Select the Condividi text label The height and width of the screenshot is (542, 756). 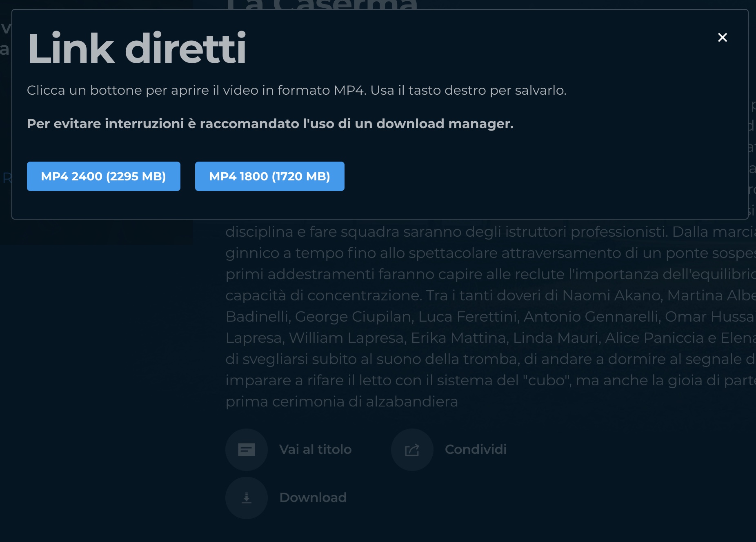click(476, 449)
